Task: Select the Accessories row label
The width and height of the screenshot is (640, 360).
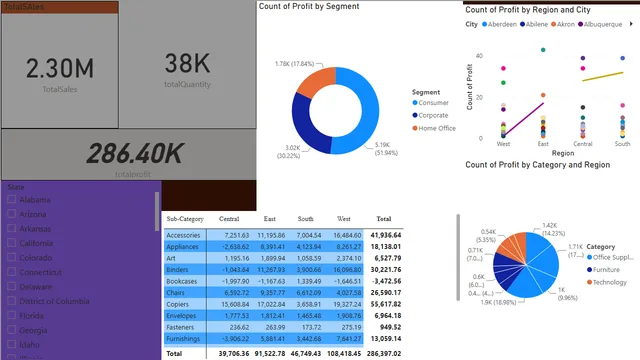Action: tap(183, 236)
